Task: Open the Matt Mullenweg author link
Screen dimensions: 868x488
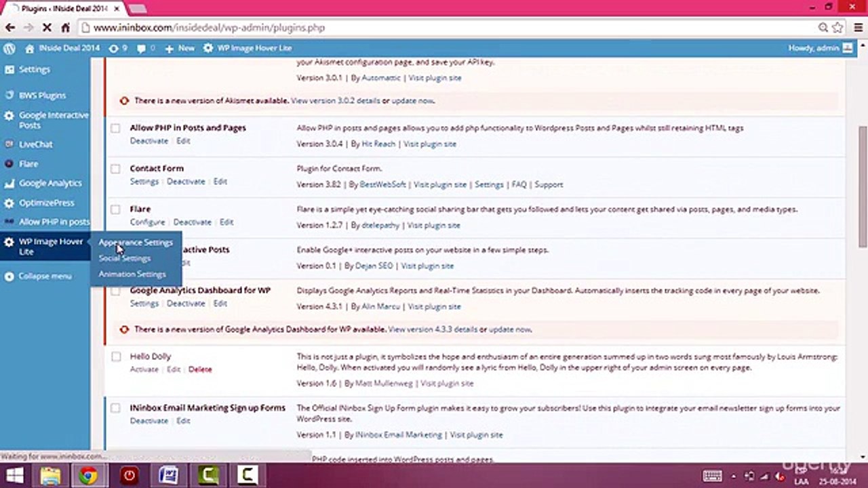Action: pos(384,384)
